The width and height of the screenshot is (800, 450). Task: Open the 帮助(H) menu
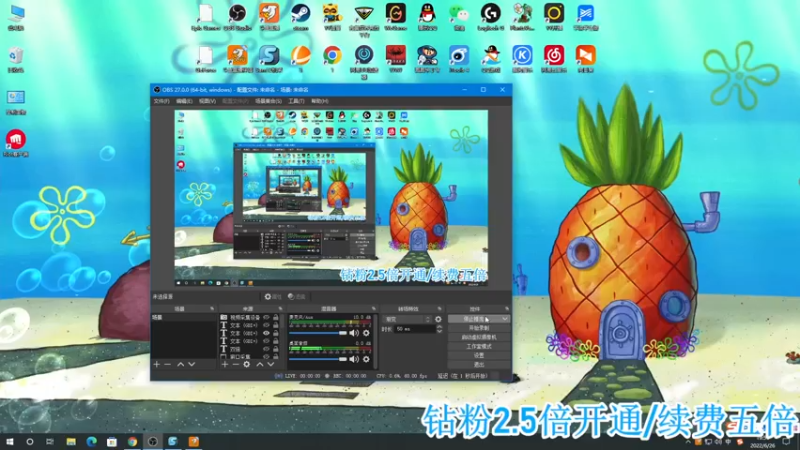319,101
